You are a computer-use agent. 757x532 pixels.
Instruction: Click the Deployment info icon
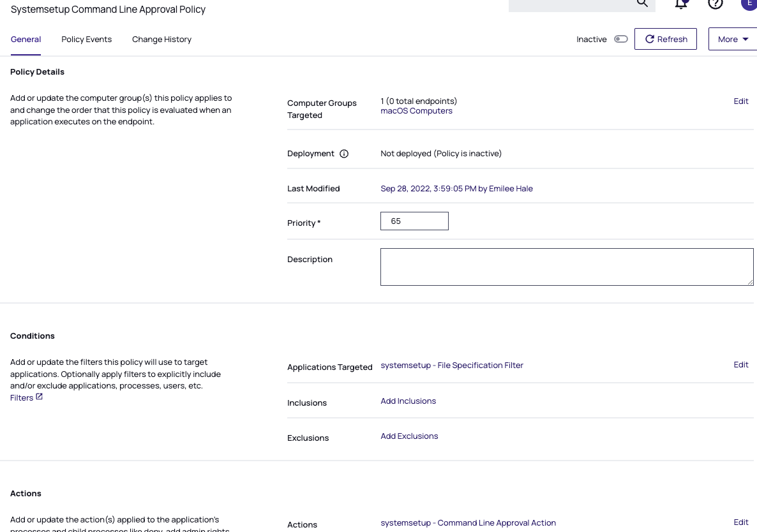coord(344,154)
